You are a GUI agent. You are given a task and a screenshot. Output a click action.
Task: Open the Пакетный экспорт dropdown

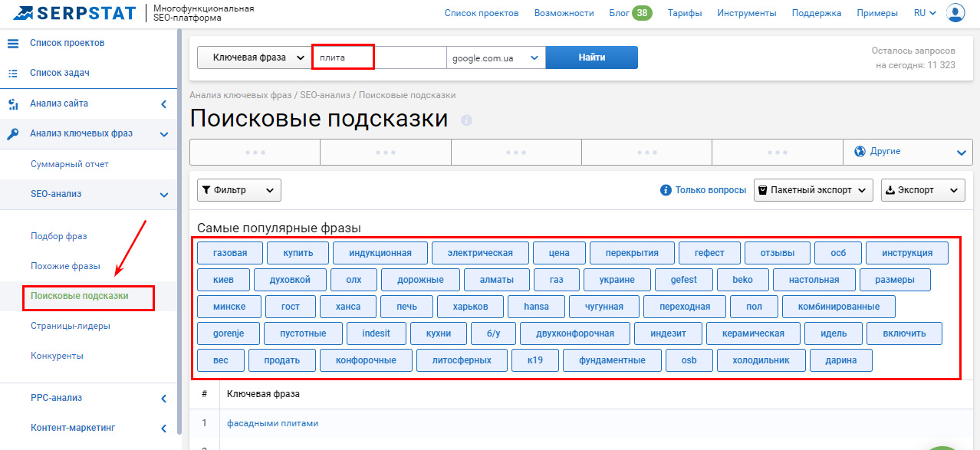814,190
